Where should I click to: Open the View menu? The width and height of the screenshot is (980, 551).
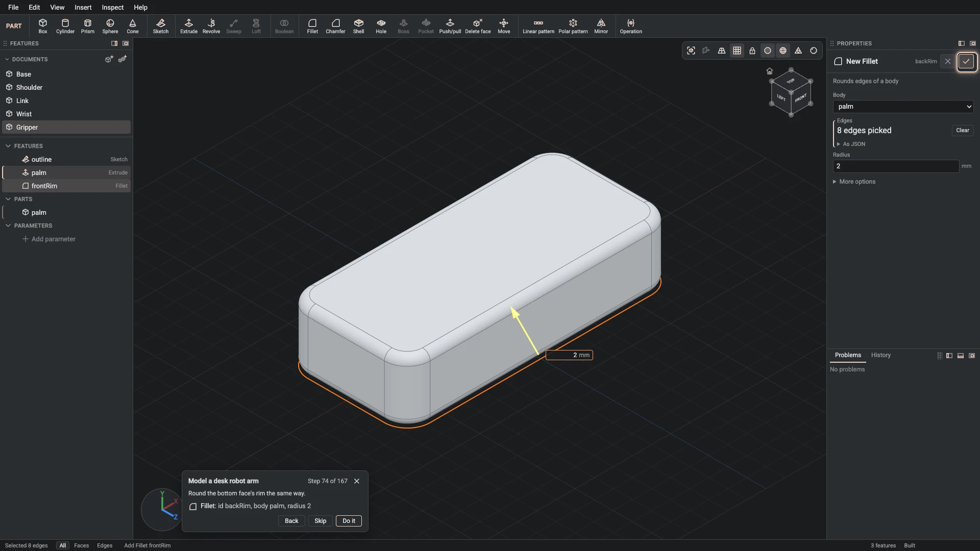point(57,7)
